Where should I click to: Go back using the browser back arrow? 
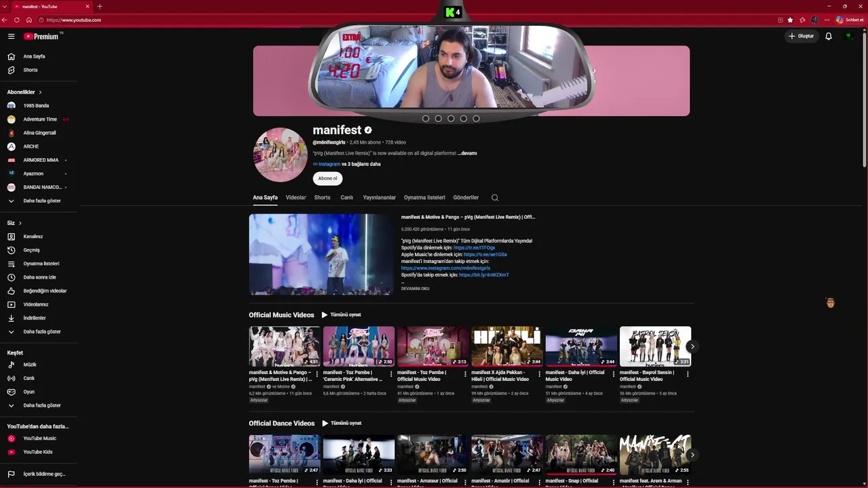tap(5, 20)
